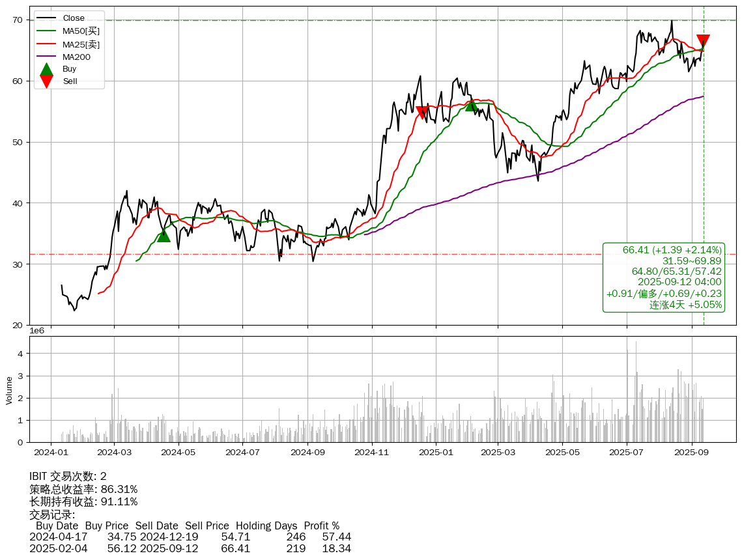The image size is (742, 560).
Task: Click the red Sell triangle at 2025-09
Action: click(x=703, y=42)
